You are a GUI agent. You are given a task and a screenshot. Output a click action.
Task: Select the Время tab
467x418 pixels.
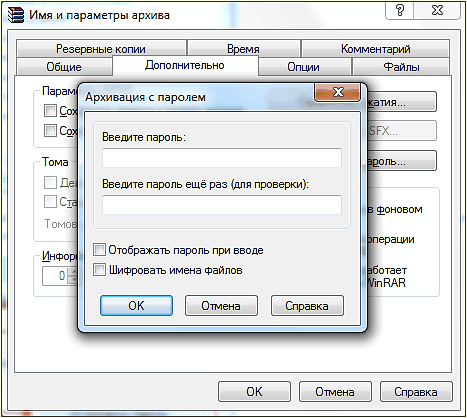coord(244,49)
